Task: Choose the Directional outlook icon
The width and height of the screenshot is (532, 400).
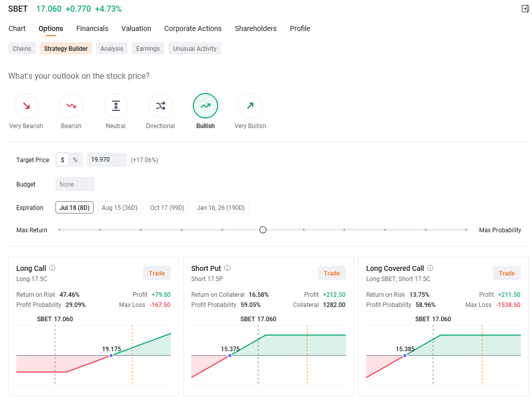Action: click(x=161, y=106)
